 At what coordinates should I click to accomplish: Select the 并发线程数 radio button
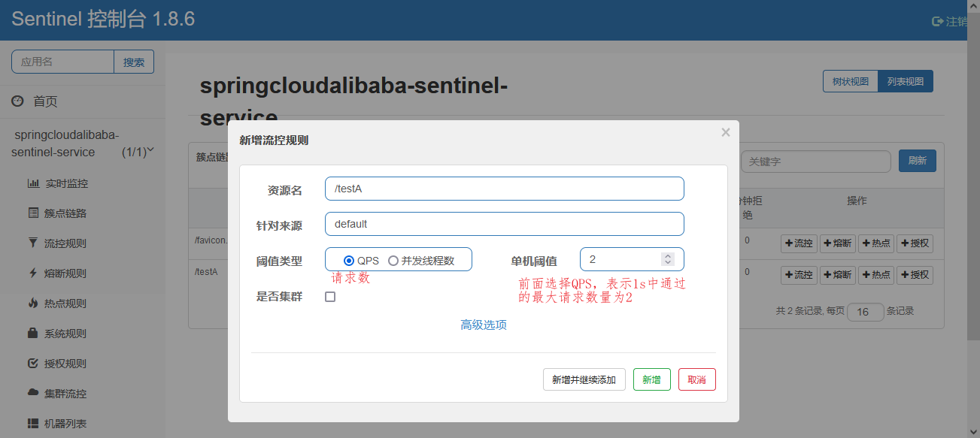[393, 261]
